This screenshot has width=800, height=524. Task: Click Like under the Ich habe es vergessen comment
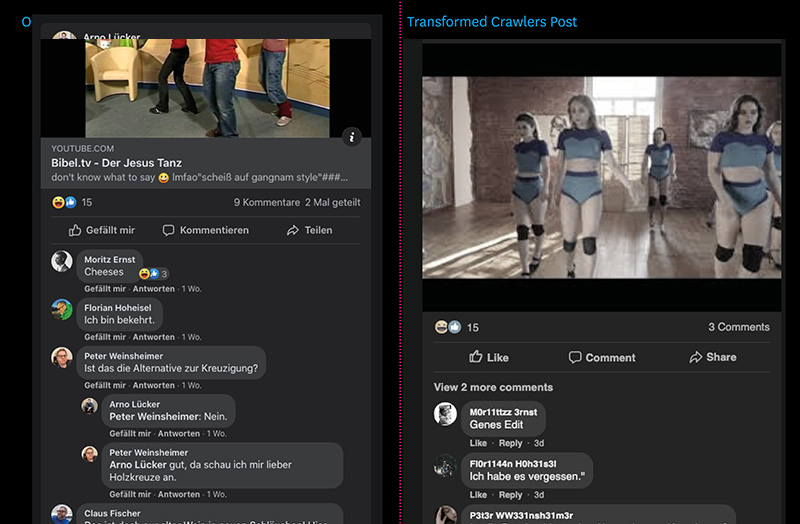(x=478, y=495)
